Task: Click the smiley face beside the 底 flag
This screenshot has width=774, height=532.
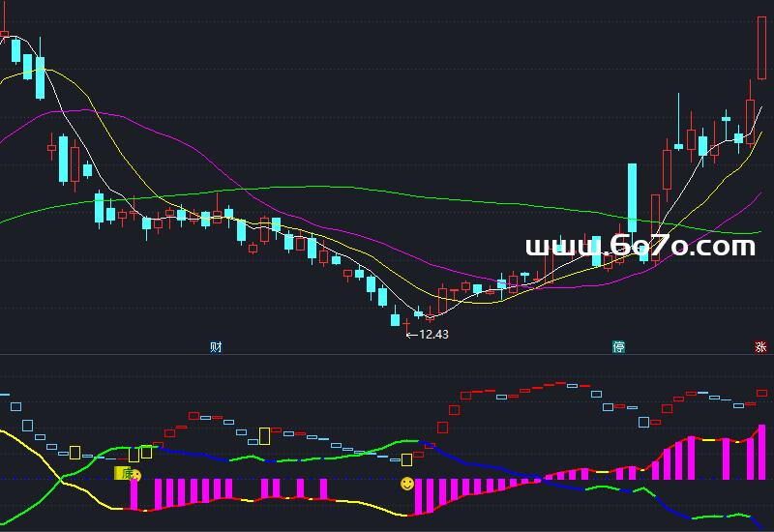Action: (x=136, y=476)
